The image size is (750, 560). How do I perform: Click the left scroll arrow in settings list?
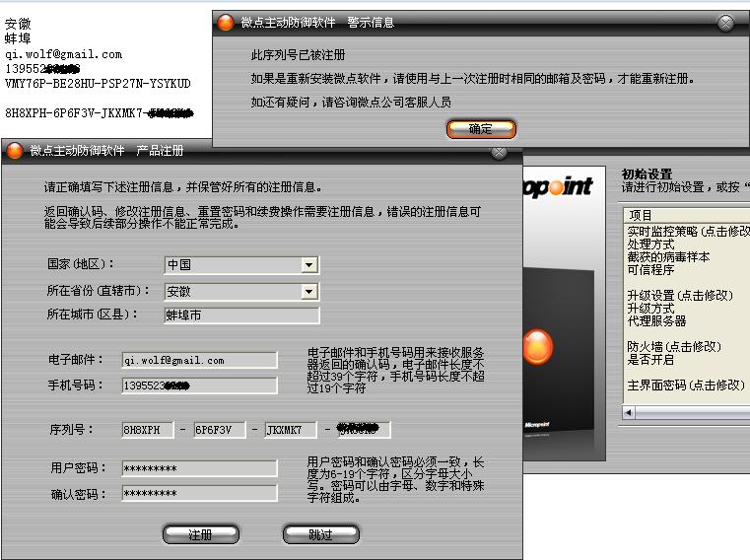629,412
